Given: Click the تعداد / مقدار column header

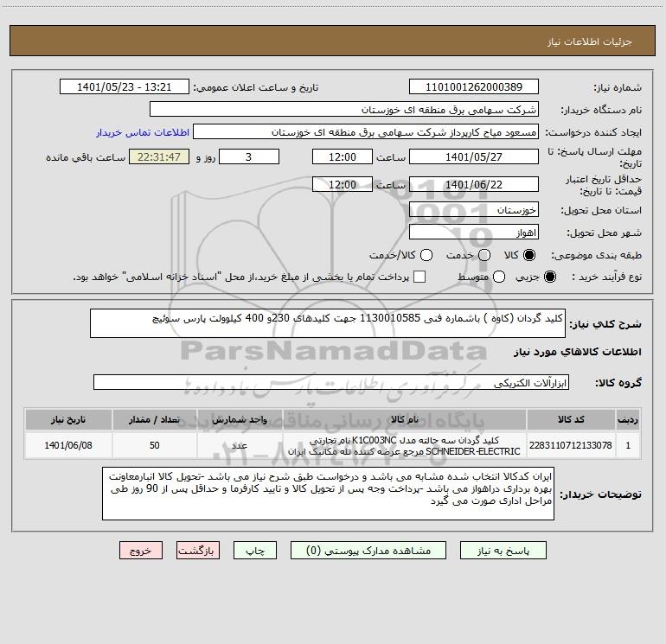Looking at the screenshot, I should pyautogui.click(x=155, y=419).
